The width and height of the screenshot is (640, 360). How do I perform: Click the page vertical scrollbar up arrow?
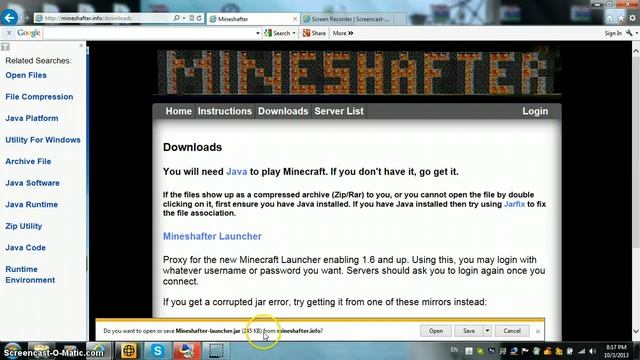[636, 51]
